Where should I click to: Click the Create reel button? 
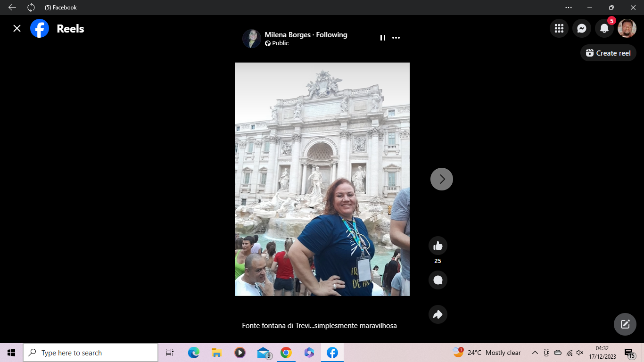[608, 53]
